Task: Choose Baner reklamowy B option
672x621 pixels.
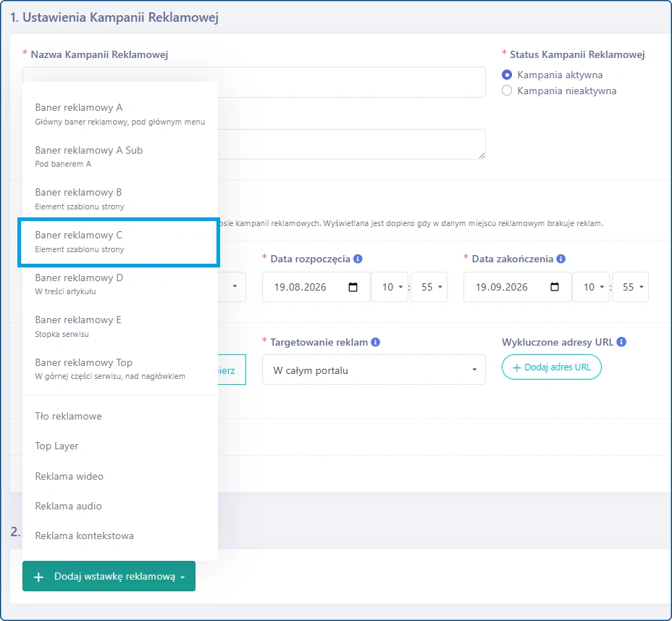Action: [x=120, y=199]
